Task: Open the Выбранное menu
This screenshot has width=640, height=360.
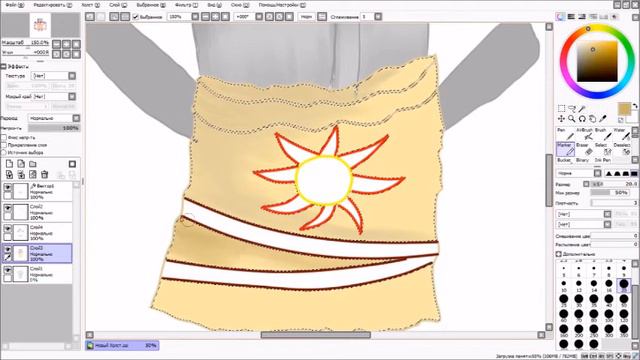Action: pos(151,5)
